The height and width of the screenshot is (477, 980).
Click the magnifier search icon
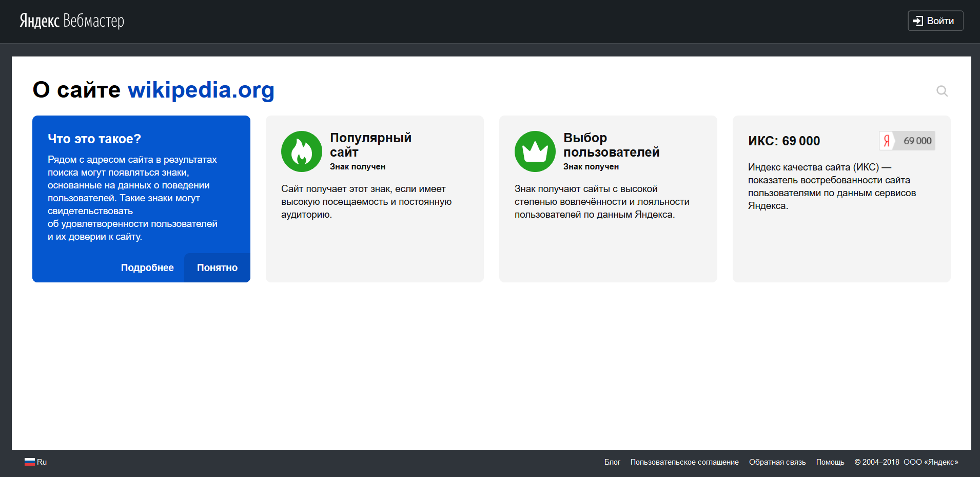point(942,91)
